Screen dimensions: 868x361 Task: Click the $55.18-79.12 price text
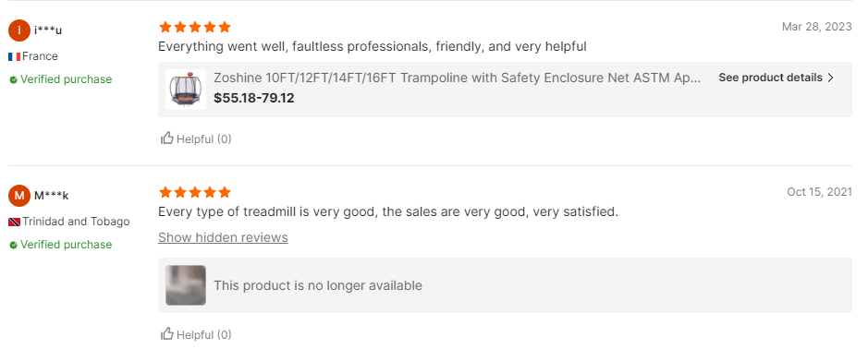tap(254, 99)
